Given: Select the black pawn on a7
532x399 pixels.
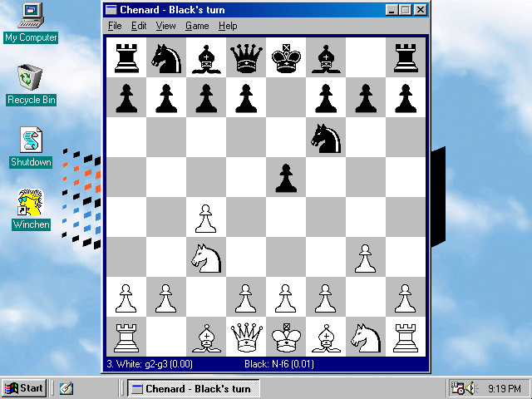Looking at the screenshot, I should tap(126, 98).
